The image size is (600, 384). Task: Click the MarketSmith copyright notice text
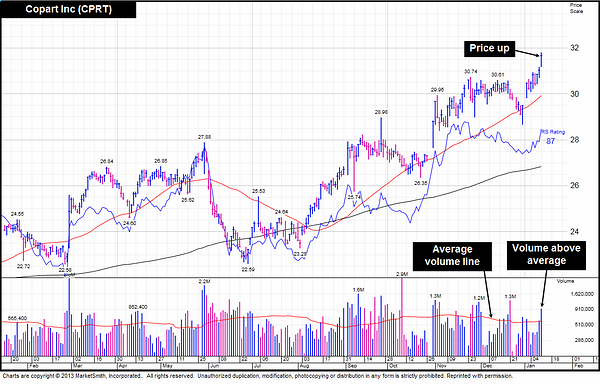[258, 376]
